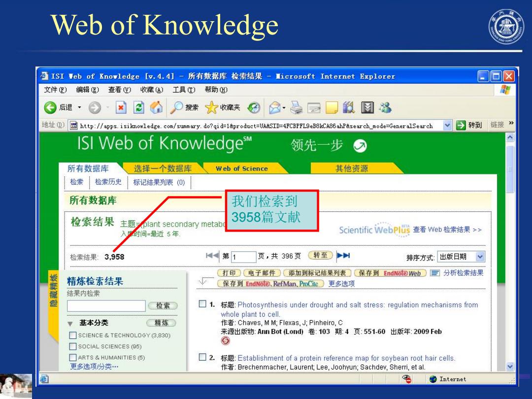Screen dimensions: 532x399
Task: Click the 打印 print button
Action: (229, 273)
